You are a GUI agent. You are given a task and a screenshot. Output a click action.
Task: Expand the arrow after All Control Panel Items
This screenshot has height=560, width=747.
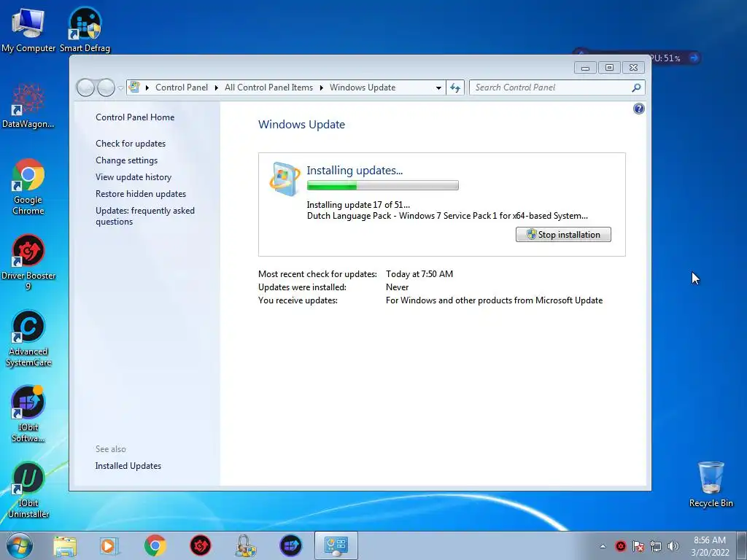(x=322, y=87)
